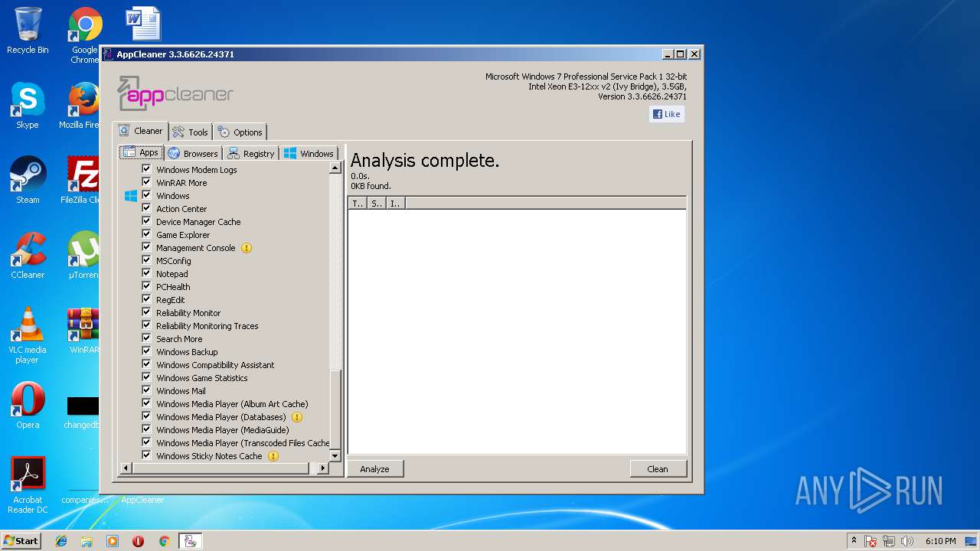Select Search More entry
This screenshot has width=980, height=551.
pos(179,339)
